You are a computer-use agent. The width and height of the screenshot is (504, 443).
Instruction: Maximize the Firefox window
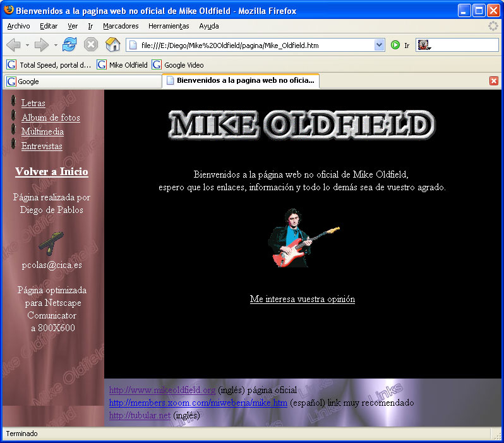point(479,11)
